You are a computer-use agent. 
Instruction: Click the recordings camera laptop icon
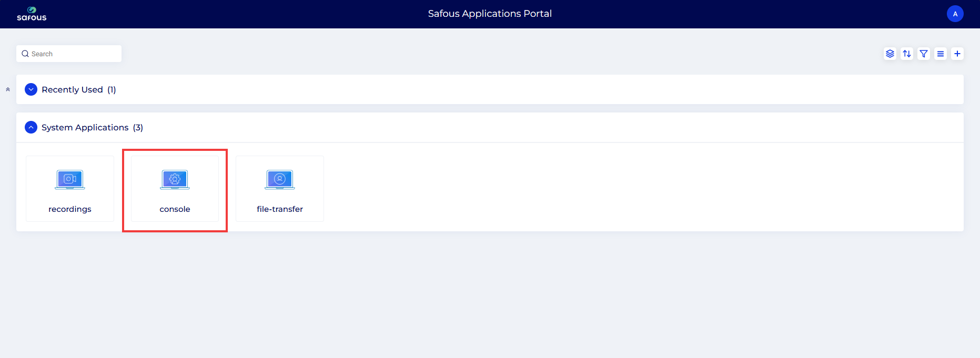(x=70, y=180)
